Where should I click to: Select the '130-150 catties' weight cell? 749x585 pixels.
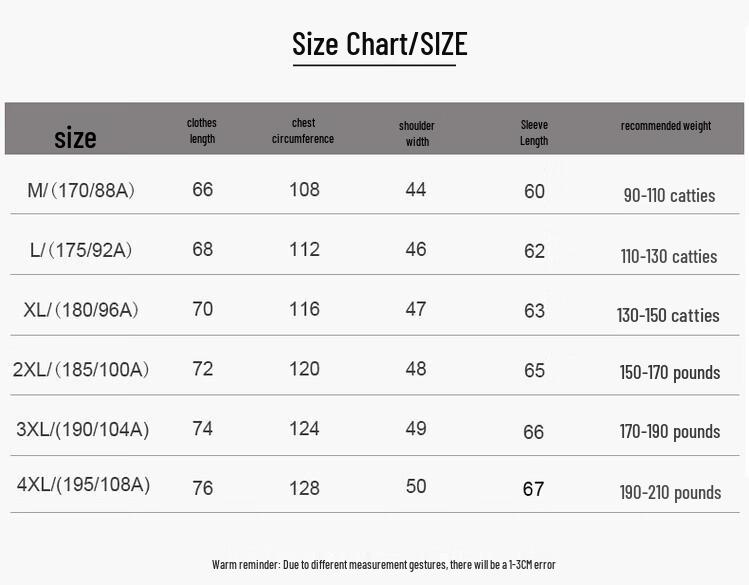click(668, 316)
